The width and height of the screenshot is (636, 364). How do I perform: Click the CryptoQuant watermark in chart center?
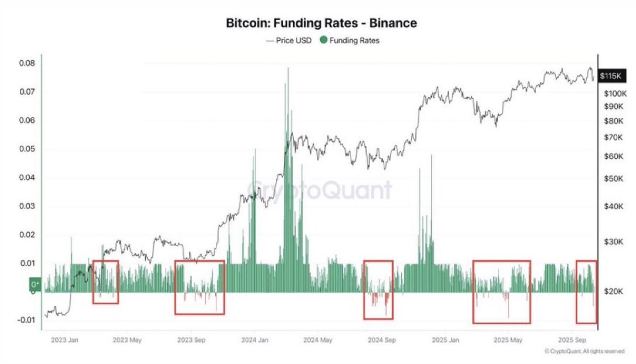tap(319, 190)
